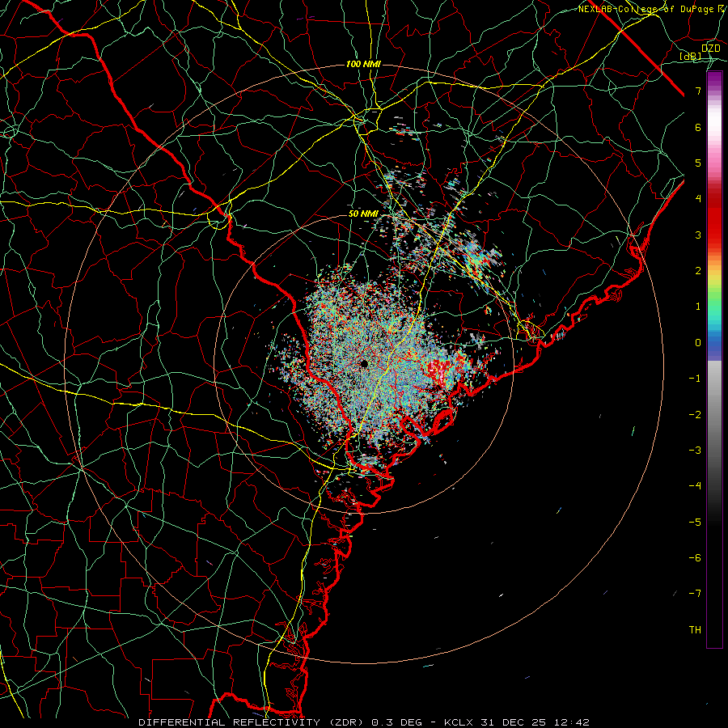Pick the purple top band of the color bar
Image resolution: width=728 pixels, height=728 pixels.
click(x=714, y=79)
